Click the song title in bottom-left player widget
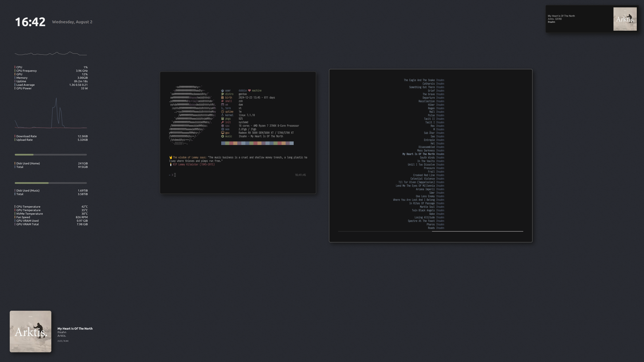Viewport: 644px width, 362px height. coord(75,328)
